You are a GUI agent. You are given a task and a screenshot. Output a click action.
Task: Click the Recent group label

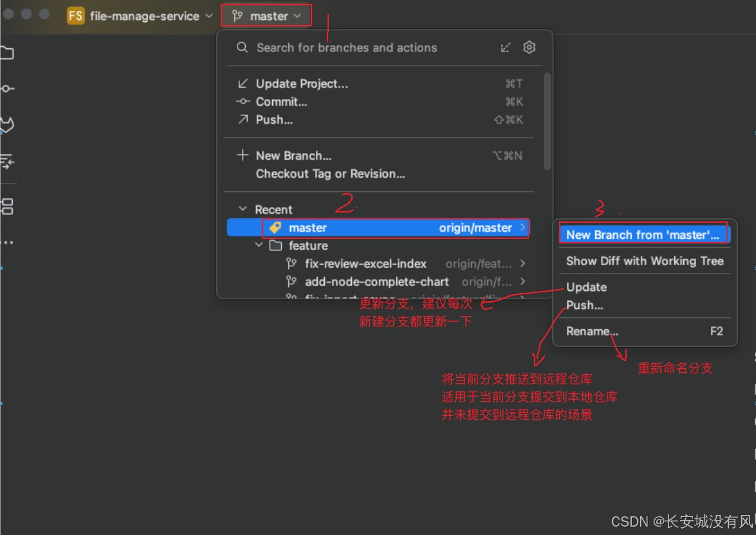coord(273,209)
